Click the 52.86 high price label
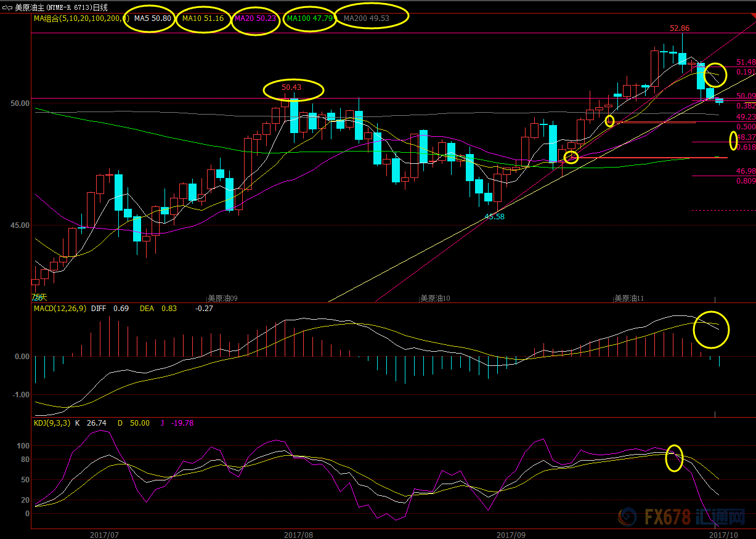Viewport: 756px width, 539px height. 680,28
